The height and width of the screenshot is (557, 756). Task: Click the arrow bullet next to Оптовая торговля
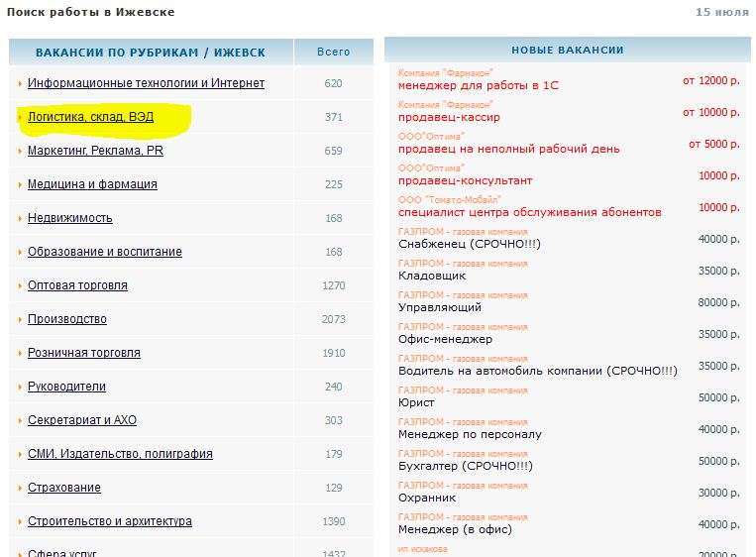20,285
